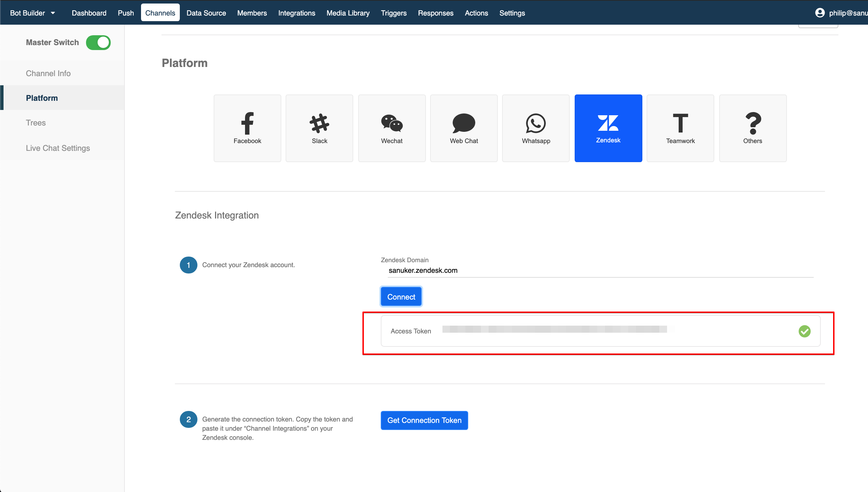Click the philip@sanu account name
This screenshot has height=492, width=868.
(x=848, y=13)
